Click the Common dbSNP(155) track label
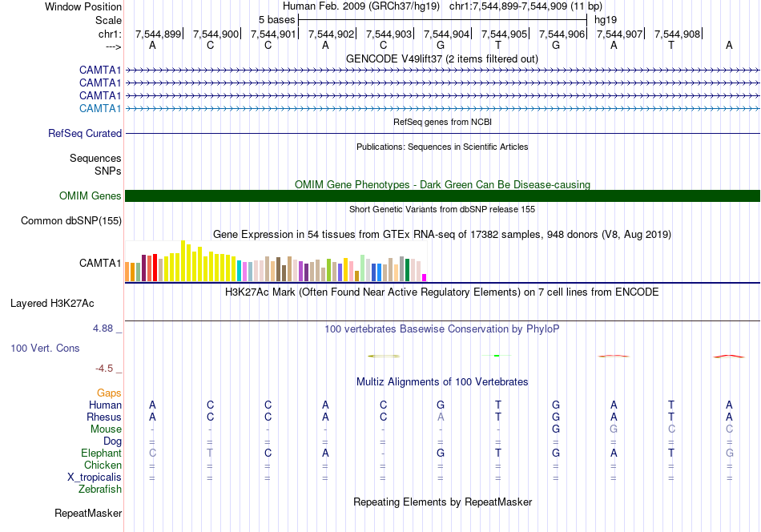This screenshot has width=761, height=532. click(x=71, y=221)
